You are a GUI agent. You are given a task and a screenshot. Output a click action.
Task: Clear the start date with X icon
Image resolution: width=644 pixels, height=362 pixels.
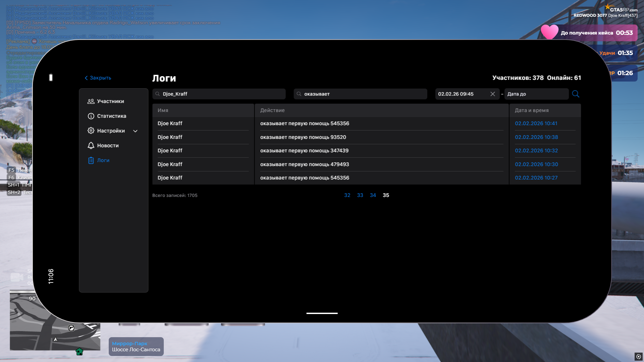[492, 94]
